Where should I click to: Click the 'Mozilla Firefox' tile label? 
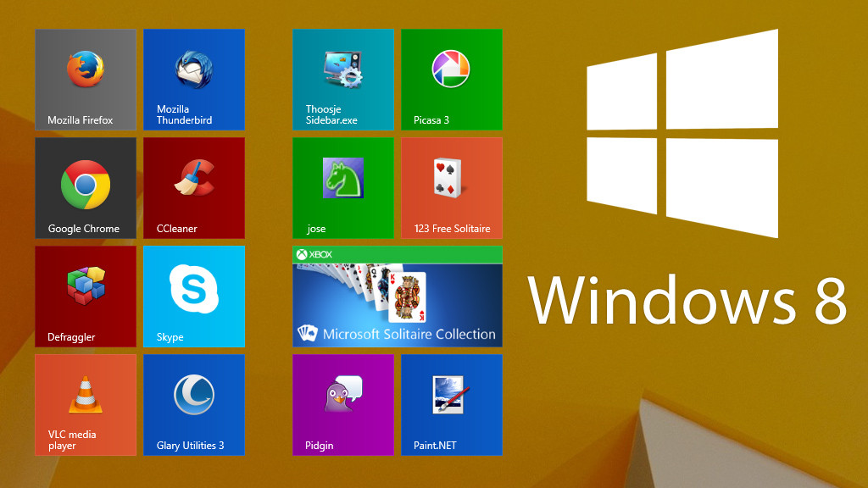point(81,120)
